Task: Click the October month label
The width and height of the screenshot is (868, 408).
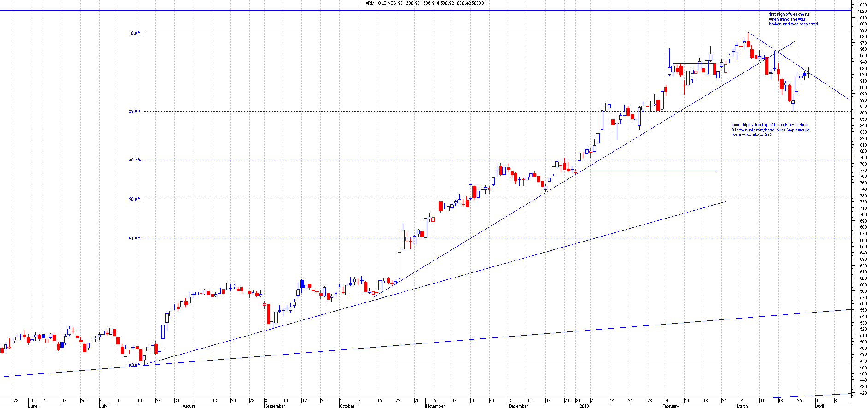Action: (x=347, y=406)
